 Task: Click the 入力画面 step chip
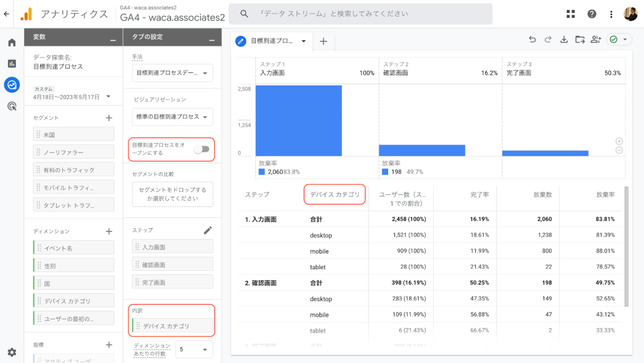coord(172,247)
